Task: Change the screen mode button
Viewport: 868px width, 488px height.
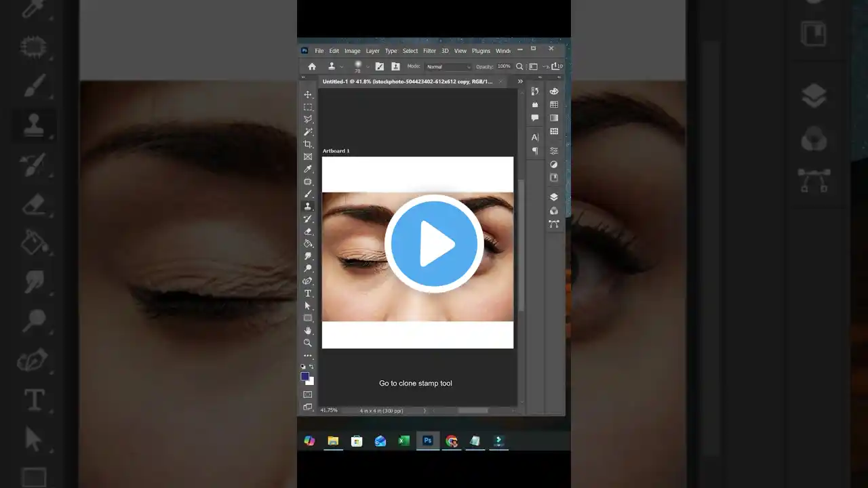Action: click(308, 407)
